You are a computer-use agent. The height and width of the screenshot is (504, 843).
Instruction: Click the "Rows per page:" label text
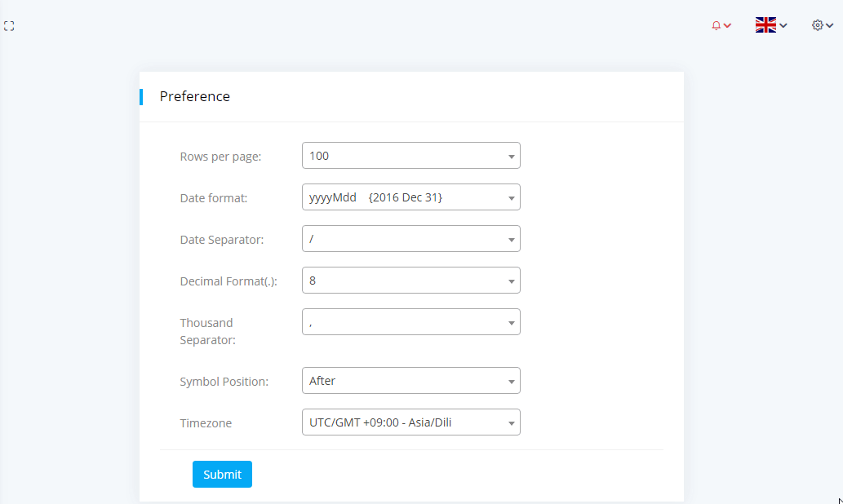tap(220, 157)
